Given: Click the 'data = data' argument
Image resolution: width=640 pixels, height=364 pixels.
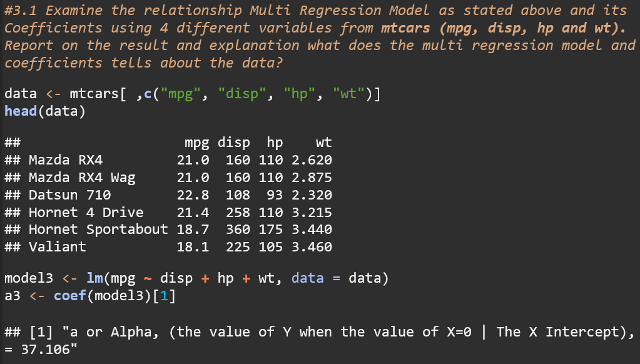Looking at the screenshot, I should [340, 278].
